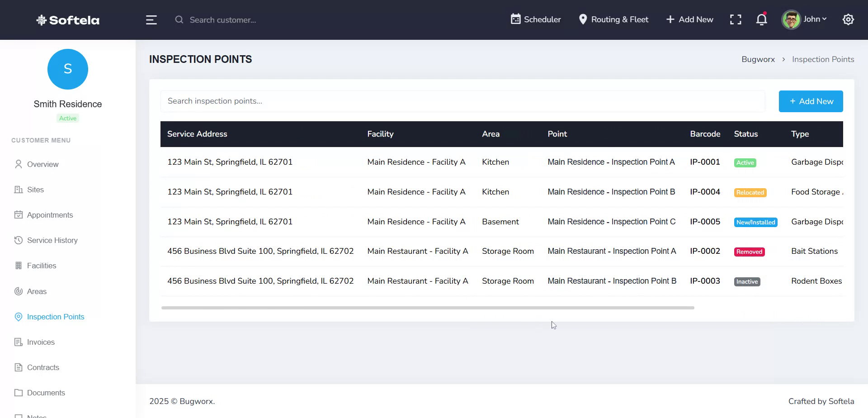Navigate to the Contracts section
Image resolution: width=868 pixels, height=418 pixels.
[43, 367]
